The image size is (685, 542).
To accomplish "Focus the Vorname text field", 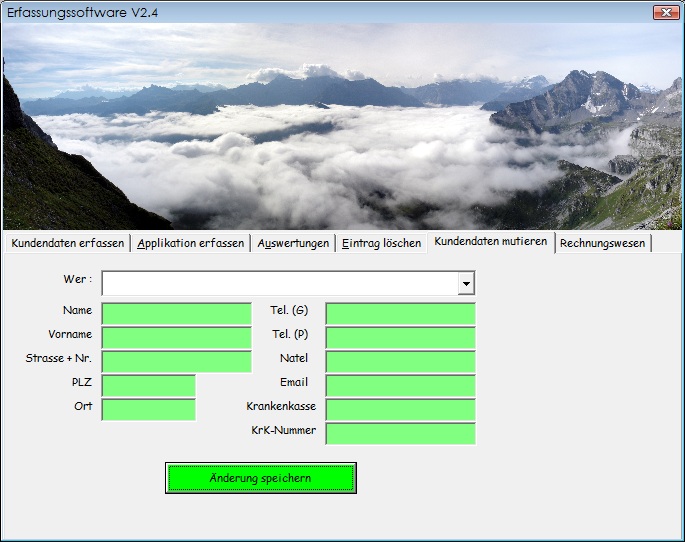I will click(176, 338).
